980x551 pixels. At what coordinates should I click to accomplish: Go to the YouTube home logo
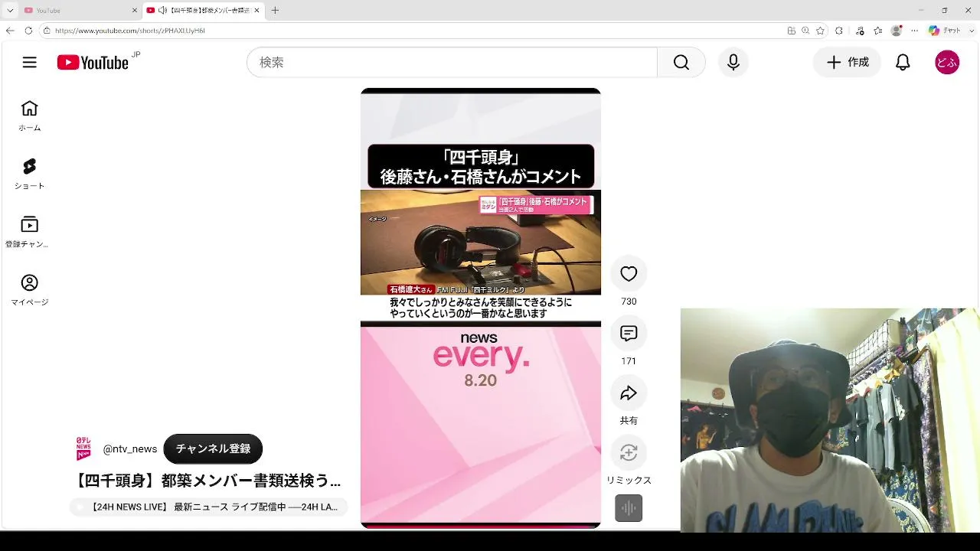pos(93,63)
